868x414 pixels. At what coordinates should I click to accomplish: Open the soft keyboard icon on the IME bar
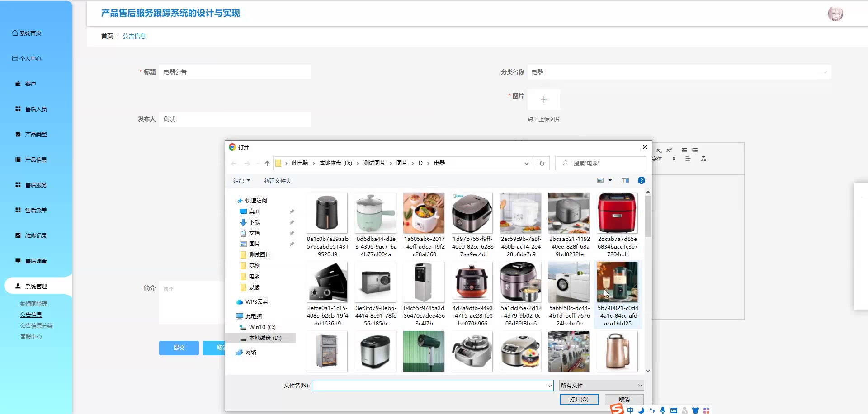tap(674, 410)
